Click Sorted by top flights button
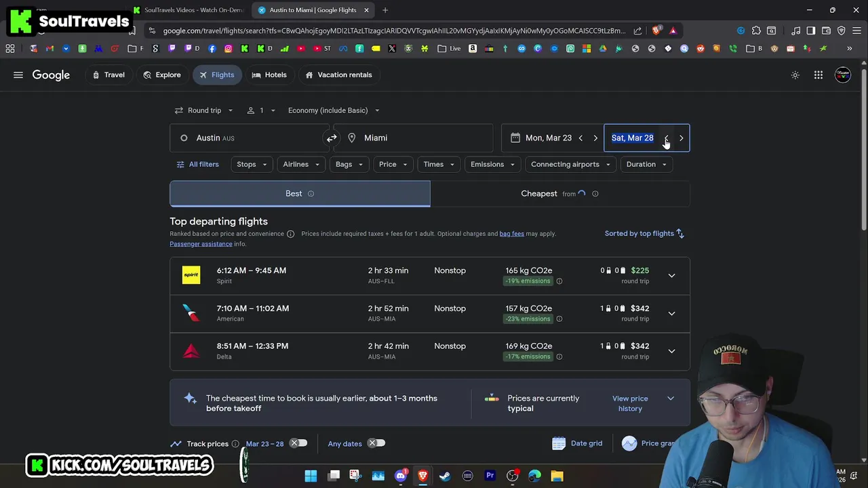The height and width of the screenshot is (488, 868). point(644,234)
